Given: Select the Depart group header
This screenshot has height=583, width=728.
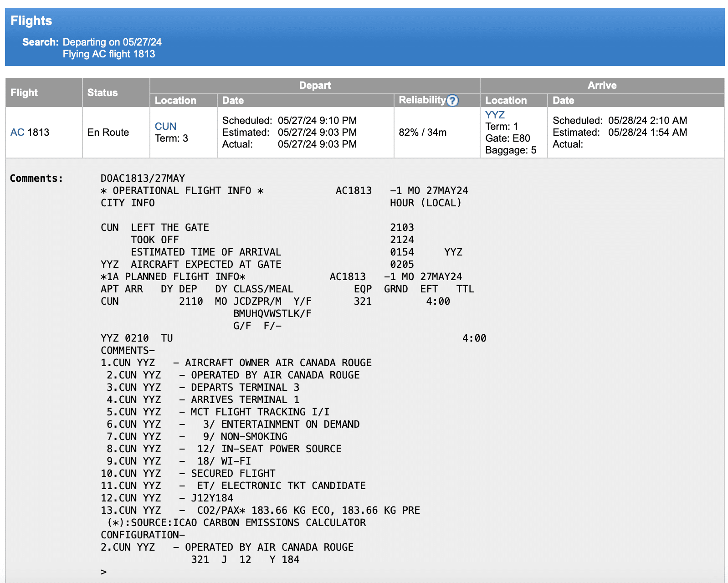Looking at the screenshot, I should [314, 86].
